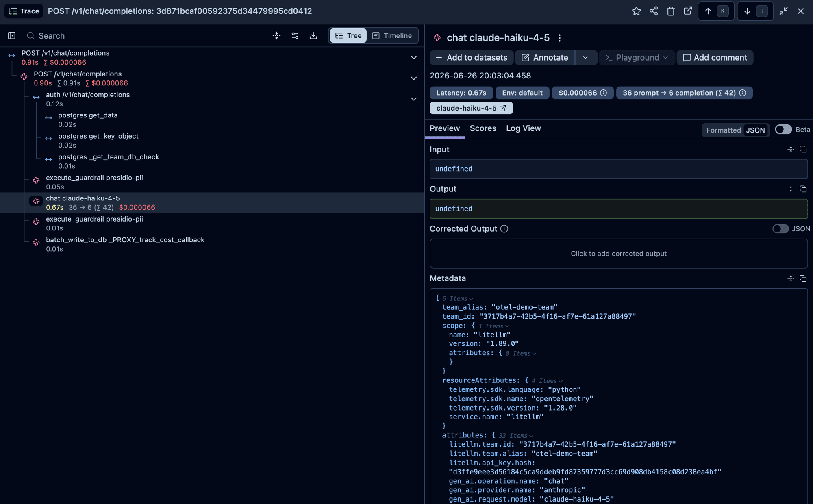Open the Scores tab
Screen dimensions: 813x504
point(483,128)
